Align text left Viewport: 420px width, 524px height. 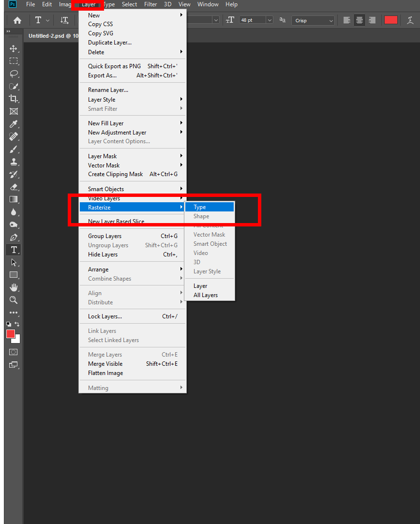point(347,20)
